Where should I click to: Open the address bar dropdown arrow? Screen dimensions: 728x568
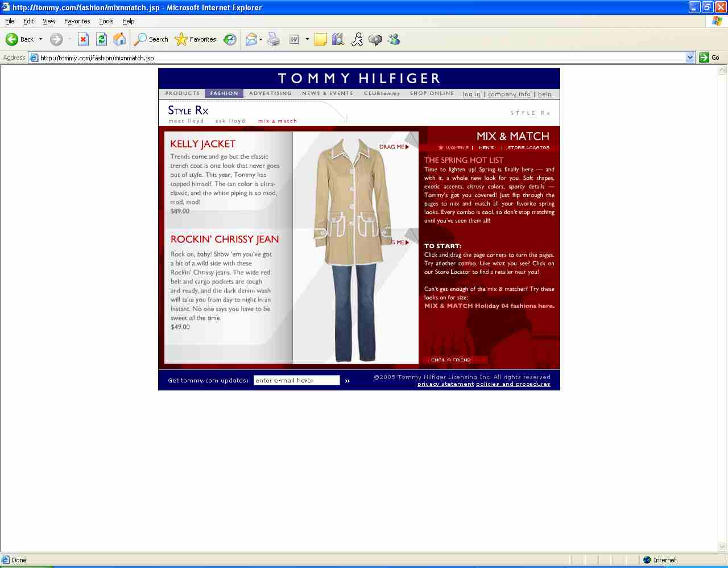click(690, 57)
